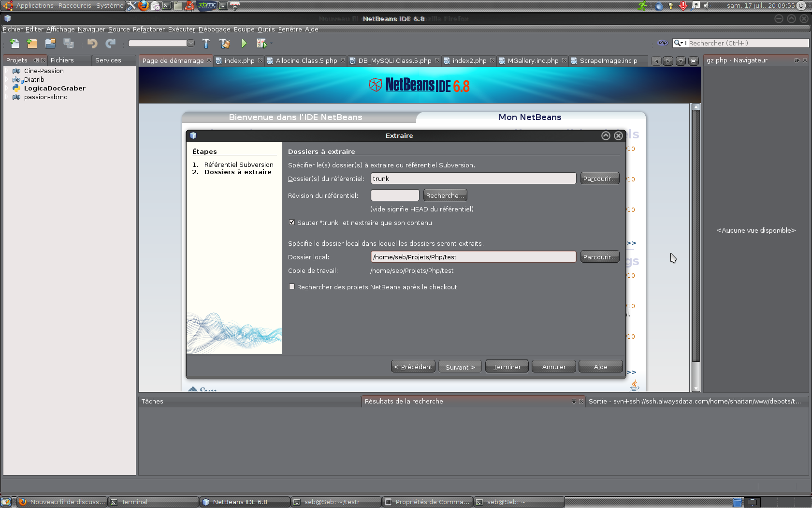Show the open documents list dropdown arrow

pos(681,60)
